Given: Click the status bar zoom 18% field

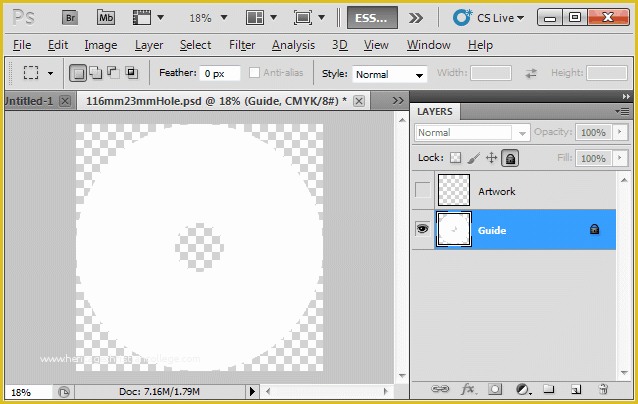Looking at the screenshot, I should tap(28, 392).
